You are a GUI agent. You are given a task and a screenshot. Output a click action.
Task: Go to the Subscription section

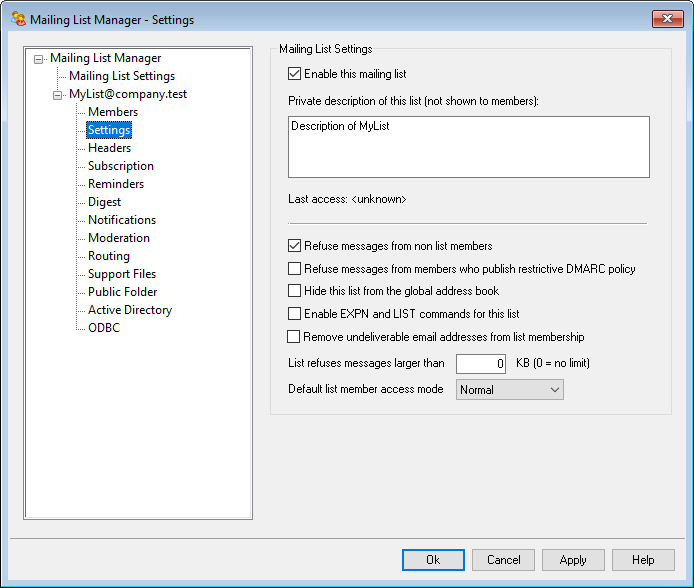pyautogui.click(x=120, y=166)
